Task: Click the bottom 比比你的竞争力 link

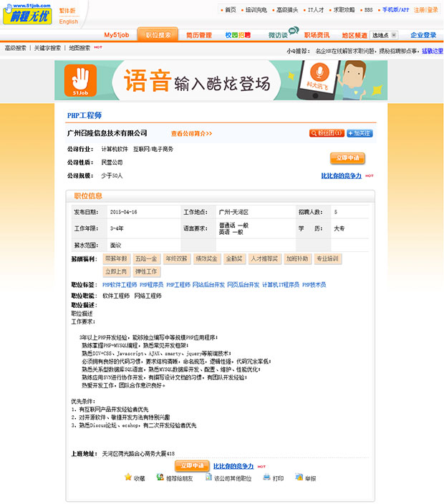Action: pos(233,466)
